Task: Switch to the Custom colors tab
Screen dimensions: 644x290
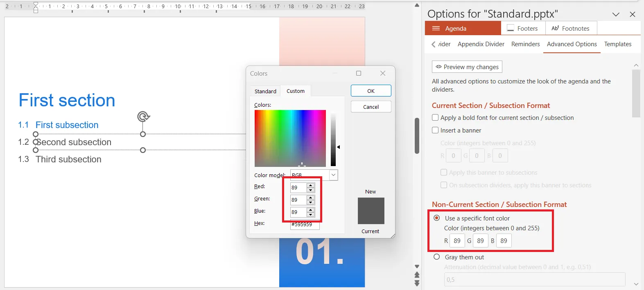Action: pos(296,91)
